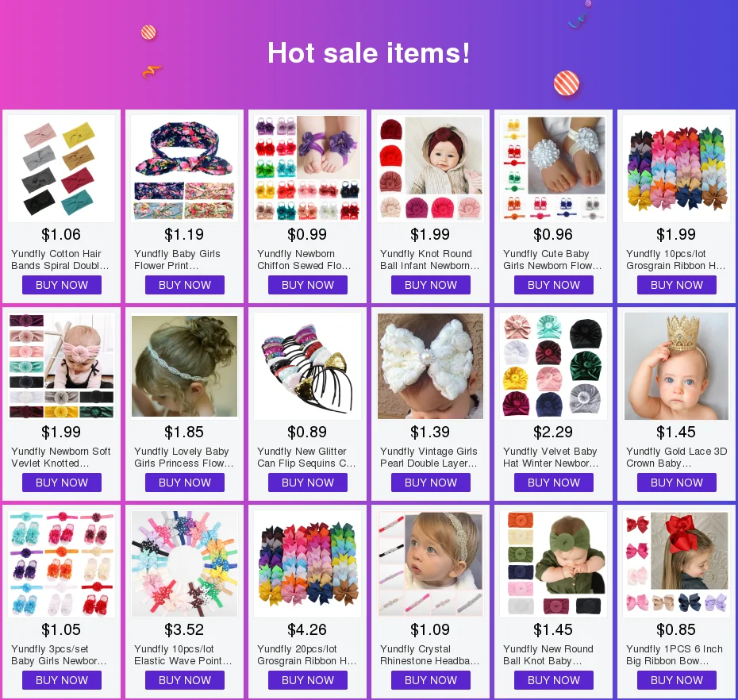Screen dimensions: 738x700
Task: Select the glitter sequins cat ears headband image
Action: point(307,366)
